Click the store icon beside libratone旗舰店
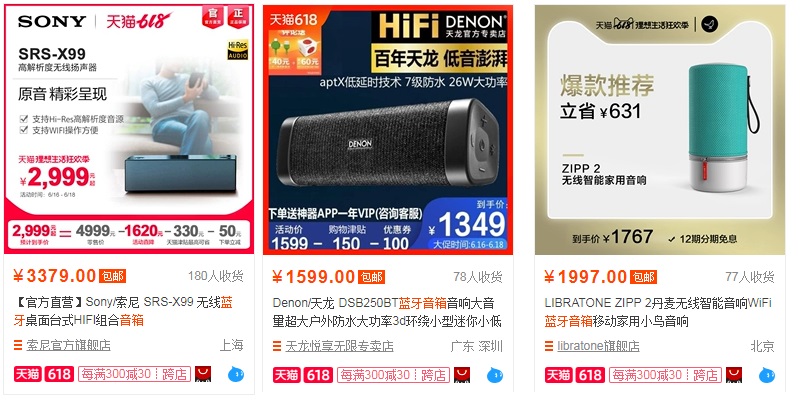806x410 pixels. 549,346
